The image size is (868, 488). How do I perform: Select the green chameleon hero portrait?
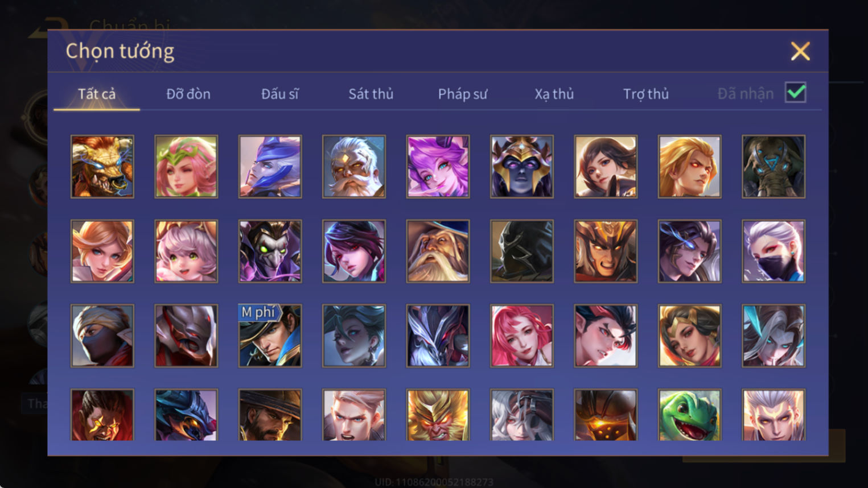point(689,415)
